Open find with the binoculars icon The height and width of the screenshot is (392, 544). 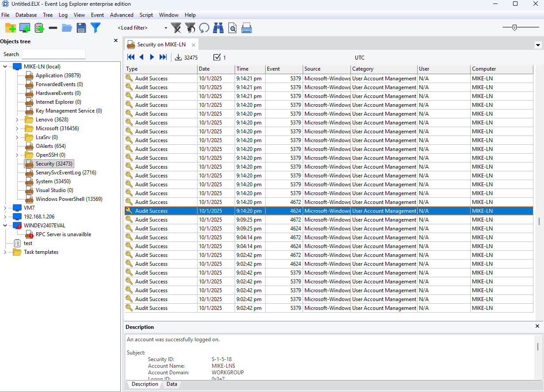(218, 28)
